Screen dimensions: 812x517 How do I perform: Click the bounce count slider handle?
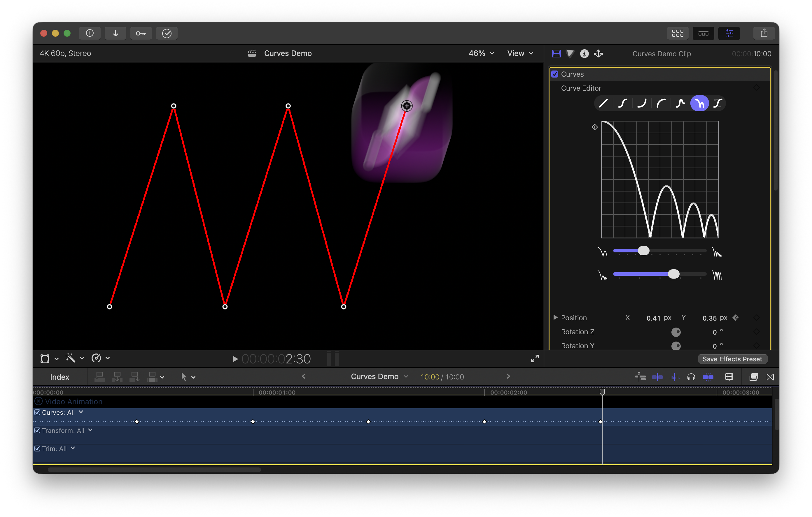point(643,251)
